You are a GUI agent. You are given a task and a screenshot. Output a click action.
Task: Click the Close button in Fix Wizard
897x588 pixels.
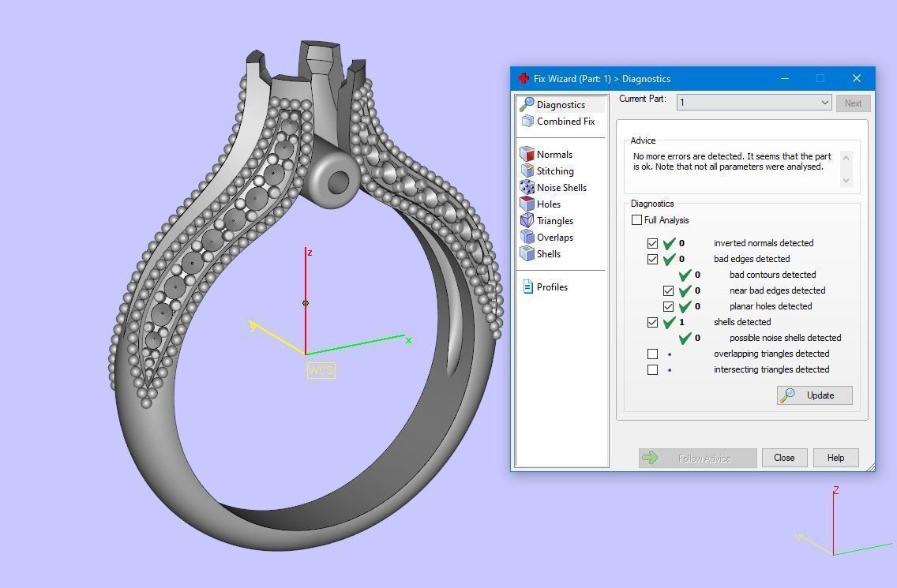coord(784,458)
